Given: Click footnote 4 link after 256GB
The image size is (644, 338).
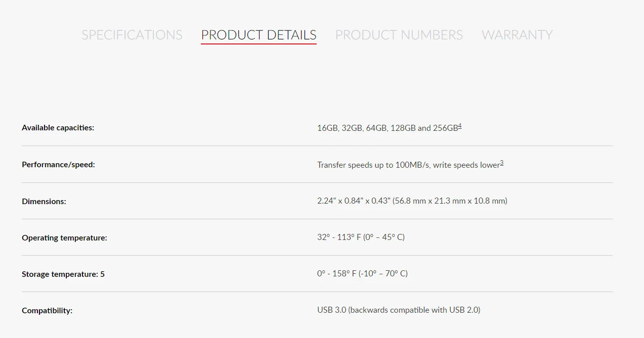Looking at the screenshot, I should (460, 126).
